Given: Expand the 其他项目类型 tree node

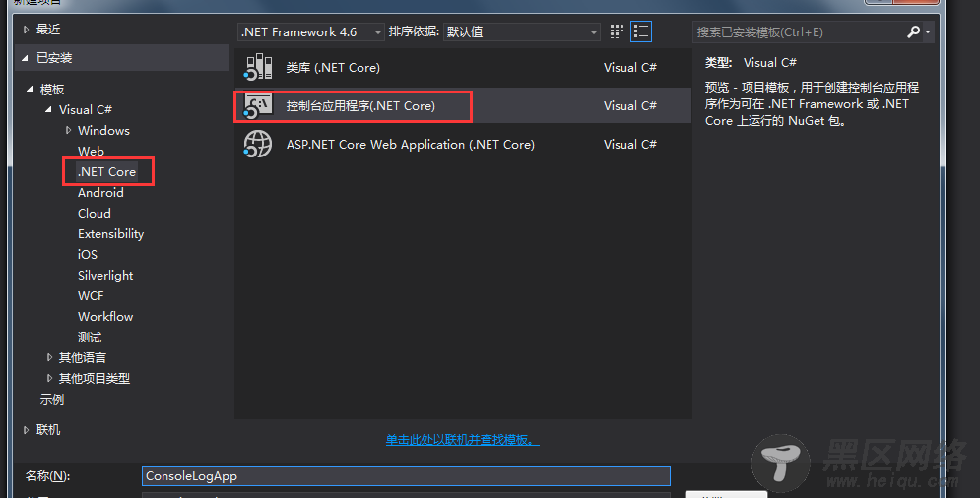Looking at the screenshot, I should (x=49, y=378).
